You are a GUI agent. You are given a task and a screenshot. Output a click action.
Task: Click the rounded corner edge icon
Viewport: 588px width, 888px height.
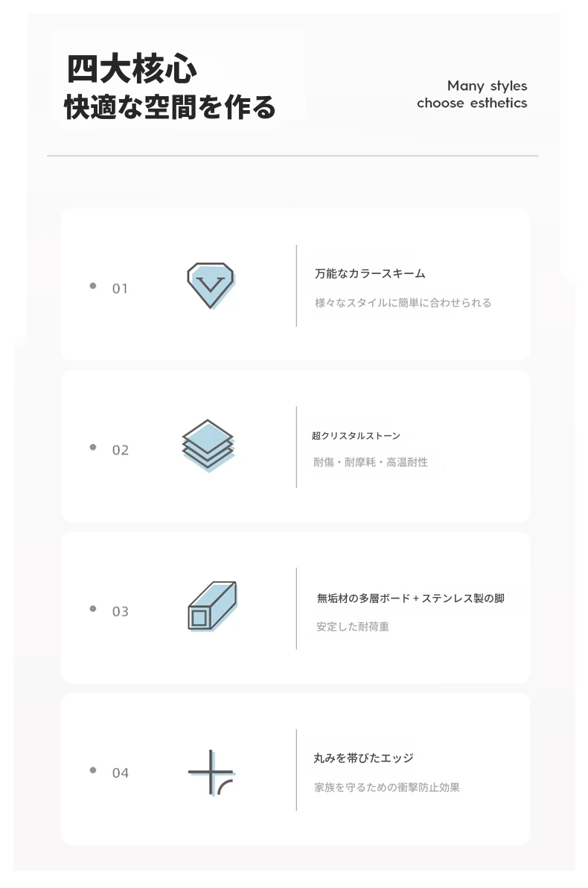tap(212, 773)
